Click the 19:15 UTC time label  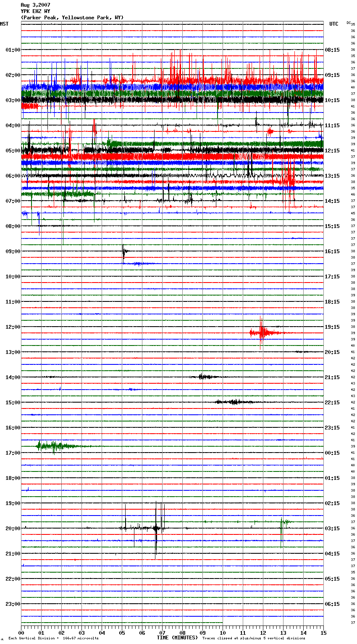pyautogui.click(x=332, y=327)
